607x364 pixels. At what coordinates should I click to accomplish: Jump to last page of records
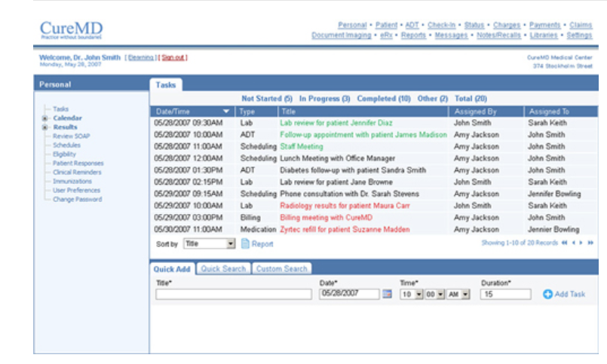click(x=590, y=243)
